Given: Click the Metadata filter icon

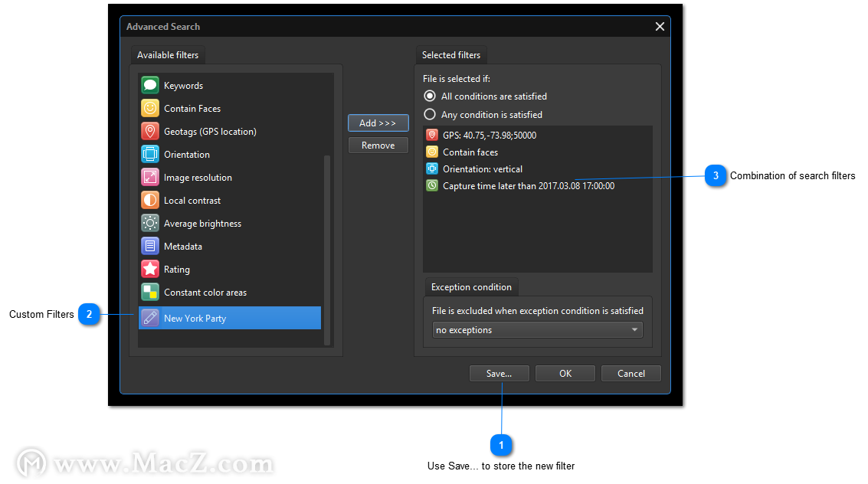Looking at the screenshot, I should click(x=150, y=246).
